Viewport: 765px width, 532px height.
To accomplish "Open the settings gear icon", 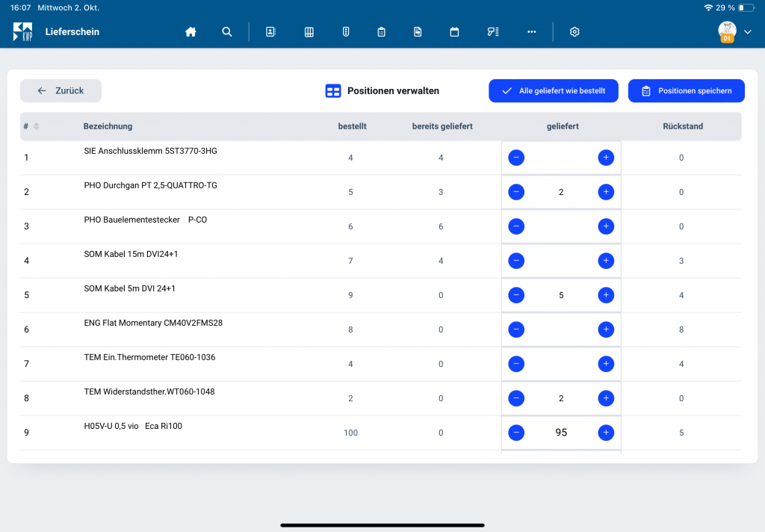I will 574,31.
